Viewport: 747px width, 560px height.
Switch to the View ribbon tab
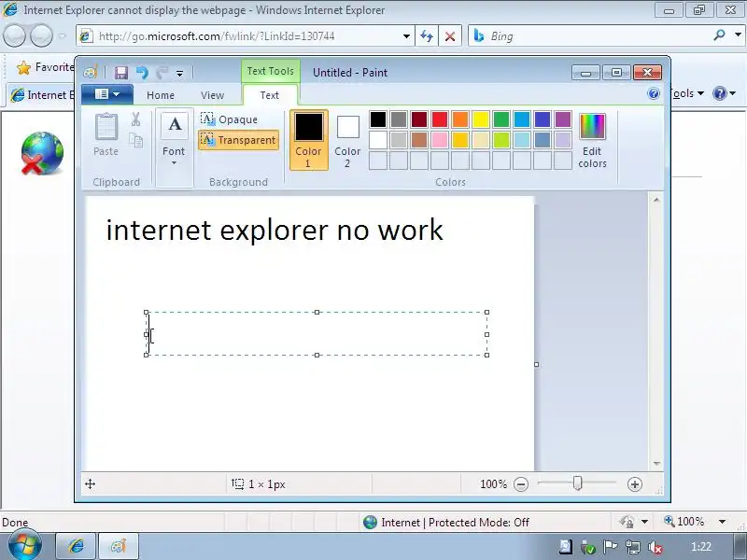(x=213, y=95)
